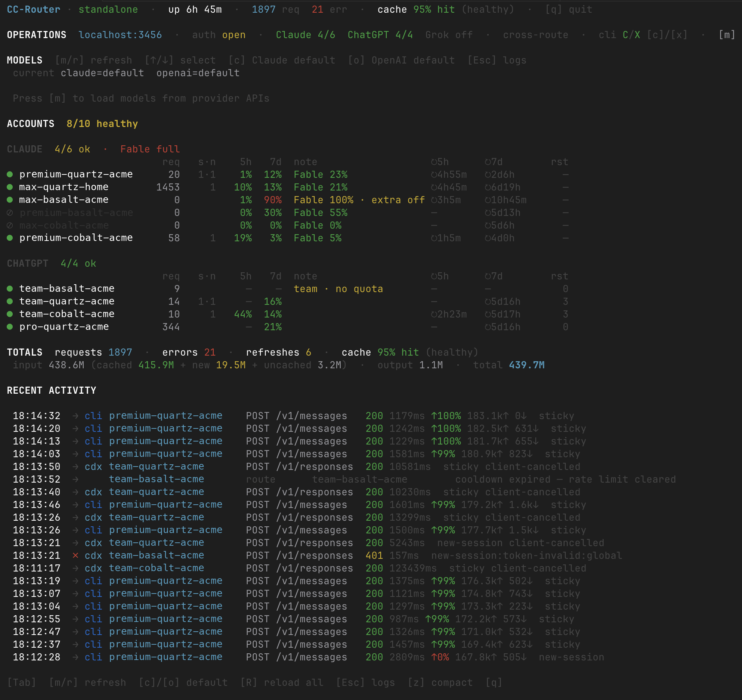742x700 pixels.
Task: Click the status dot next to max-basalt-acme
Action: (x=10, y=200)
